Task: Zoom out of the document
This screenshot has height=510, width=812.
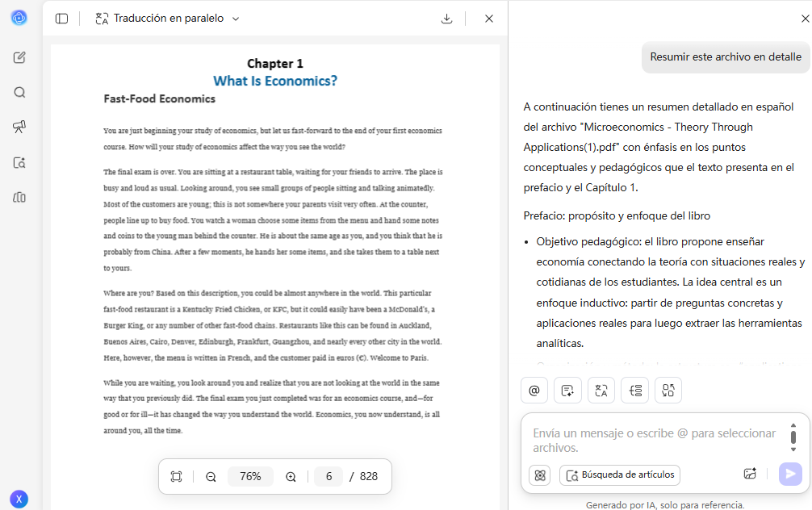Action: [x=211, y=476]
